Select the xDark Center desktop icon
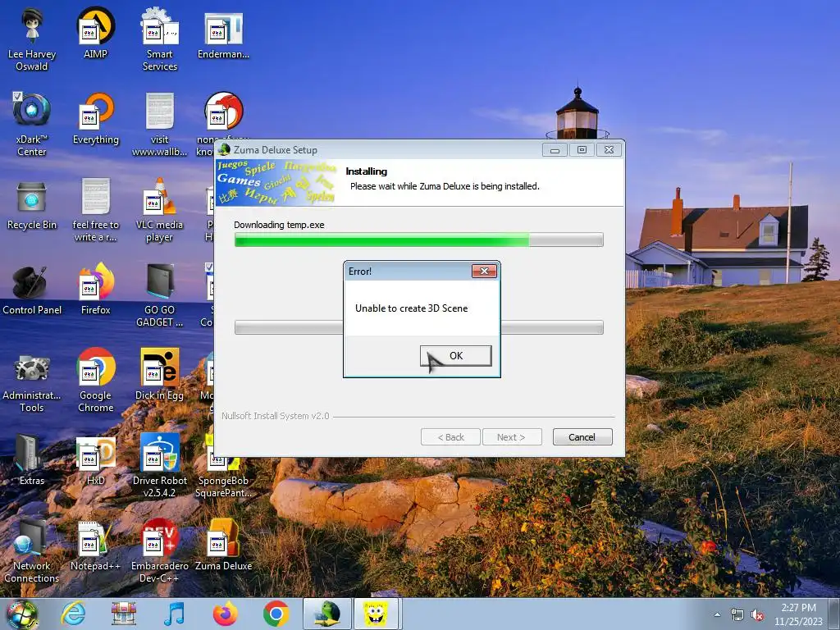Screen dimensions: 840x630 click(32, 125)
